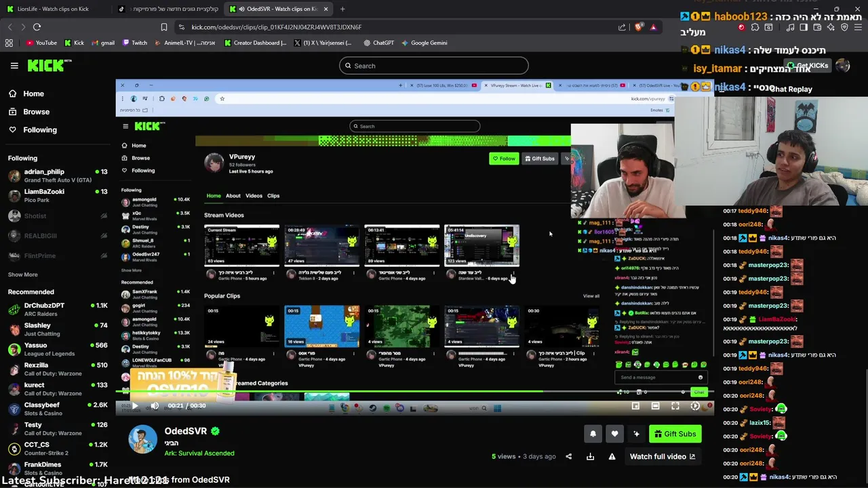Open Watch full video link

click(x=663, y=457)
